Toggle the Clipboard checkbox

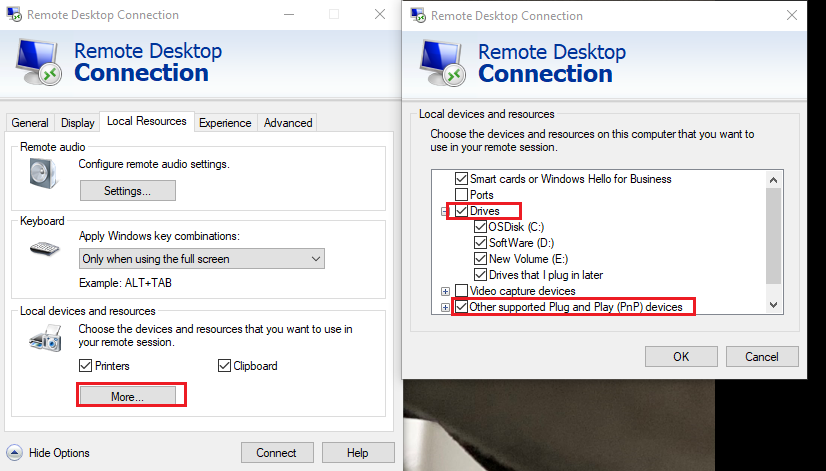(x=224, y=366)
